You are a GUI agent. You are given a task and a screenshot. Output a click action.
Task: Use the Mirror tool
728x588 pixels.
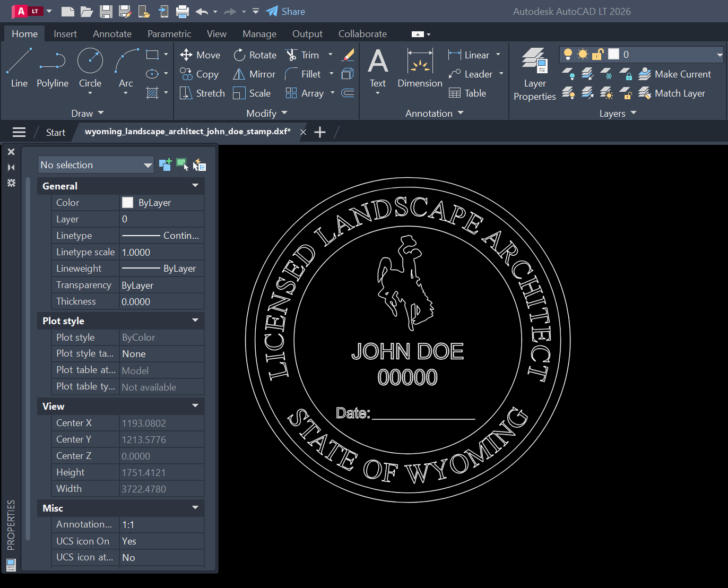click(254, 74)
